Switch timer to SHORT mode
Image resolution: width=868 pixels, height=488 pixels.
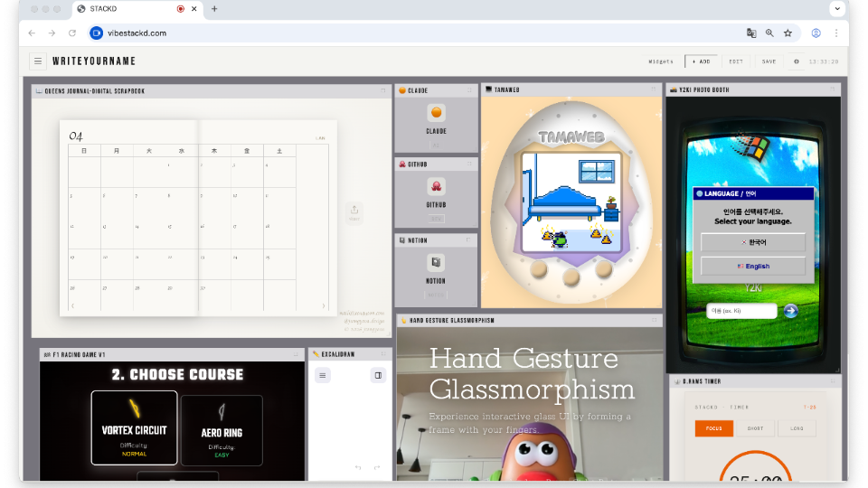pos(755,428)
